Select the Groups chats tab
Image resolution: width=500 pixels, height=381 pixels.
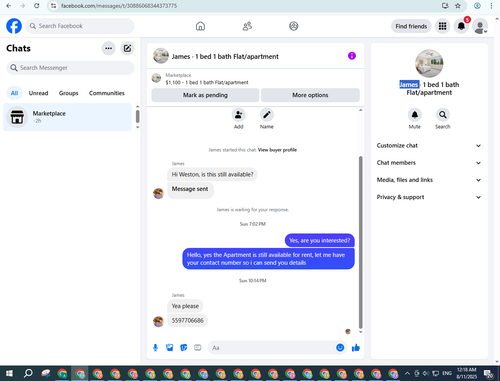click(69, 93)
